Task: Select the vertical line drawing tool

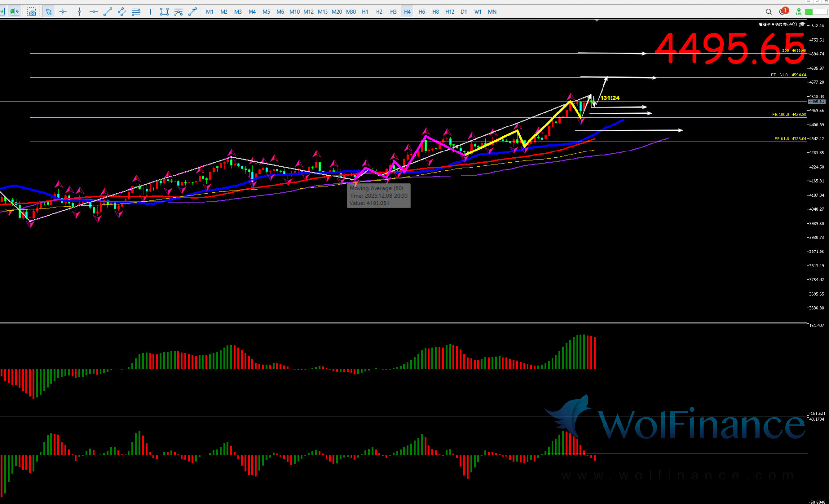Action: 79,12
